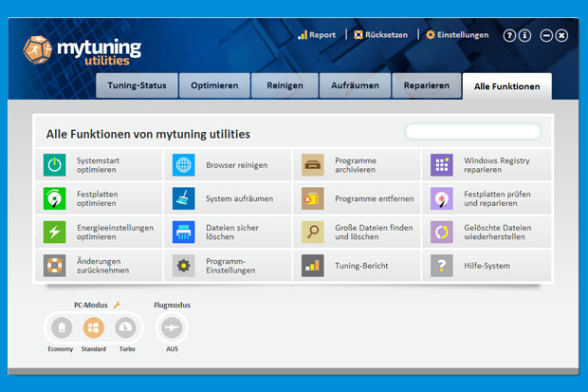Click the Festplatten optimieren text
Image resolution: width=588 pixels, height=392 pixels.
97,198
